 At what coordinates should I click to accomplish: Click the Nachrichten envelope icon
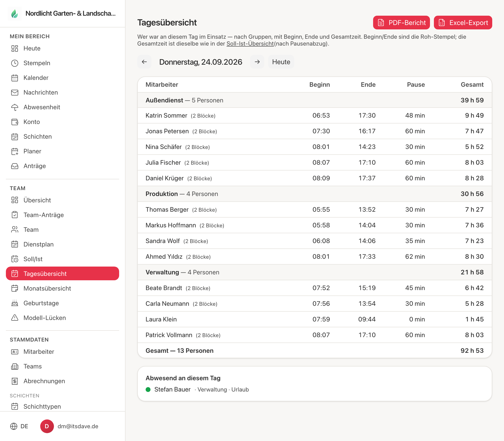(15, 93)
